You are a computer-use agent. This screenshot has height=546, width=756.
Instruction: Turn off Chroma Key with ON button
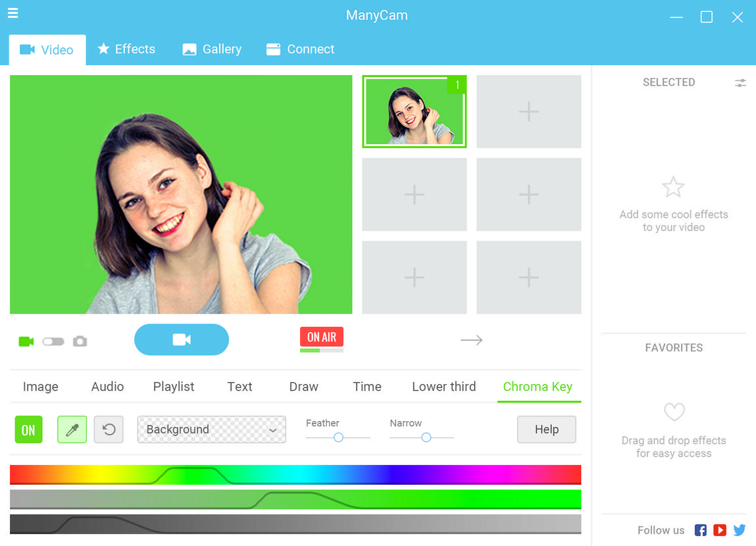coord(28,430)
